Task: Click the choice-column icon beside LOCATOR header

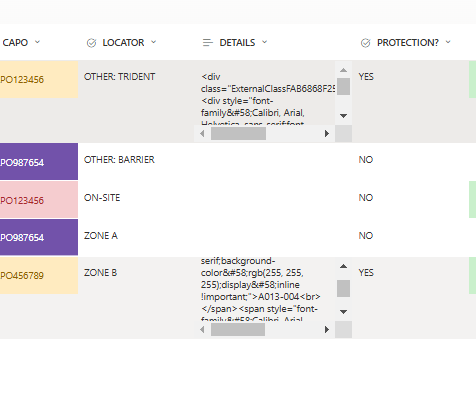Action: [91, 43]
